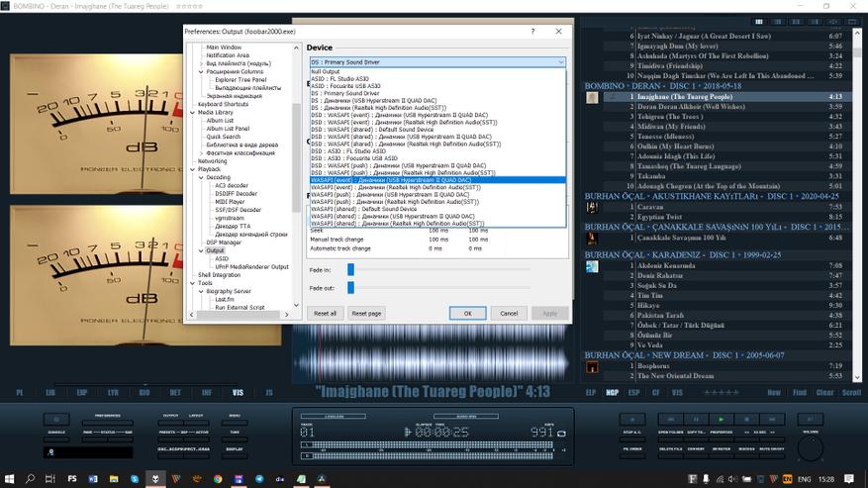The height and width of the screenshot is (488, 868).
Task: Select 'WASAPI (push) : Динамики (USB Hyperstream II QUAD DAC)' option
Action: point(437,195)
